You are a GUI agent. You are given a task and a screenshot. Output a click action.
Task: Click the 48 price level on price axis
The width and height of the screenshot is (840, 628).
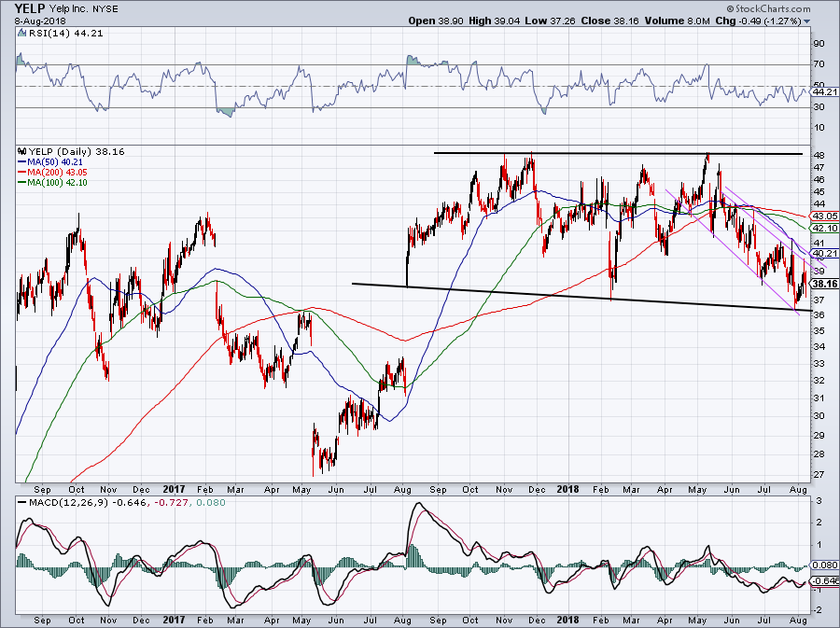point(819,155)
